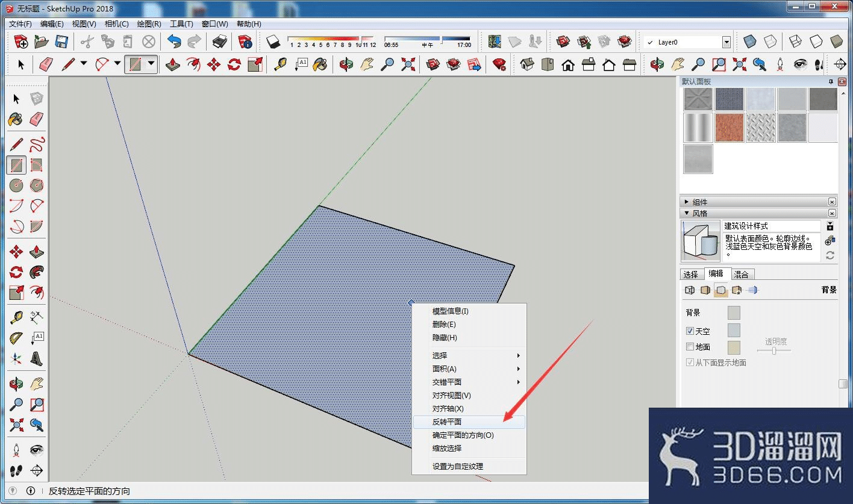Collapse the 风格 styles panel
This screenshot has width=853, height=504.
click(687, 213)
